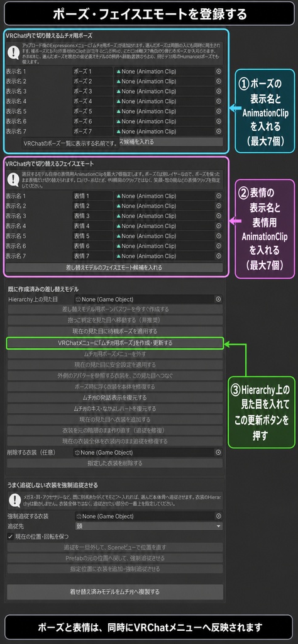Click ポーズ時に浮く衣装を本体を修復する button
This screenshot has height=644, width=298.
115,387
